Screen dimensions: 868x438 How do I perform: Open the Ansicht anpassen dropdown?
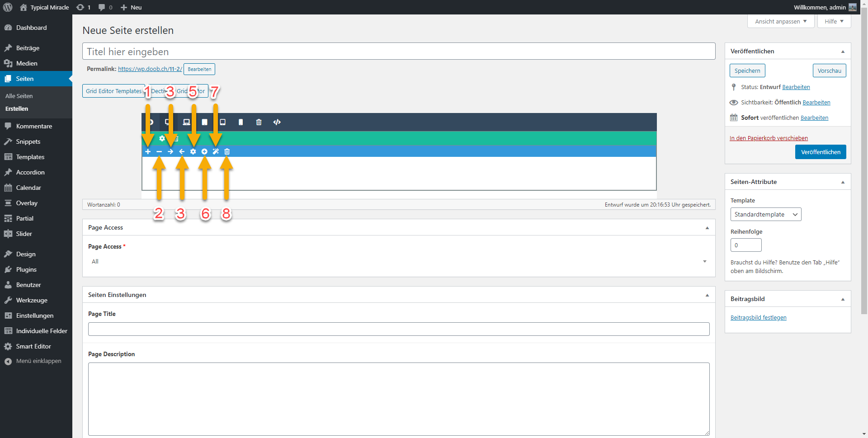coord(781,21)
